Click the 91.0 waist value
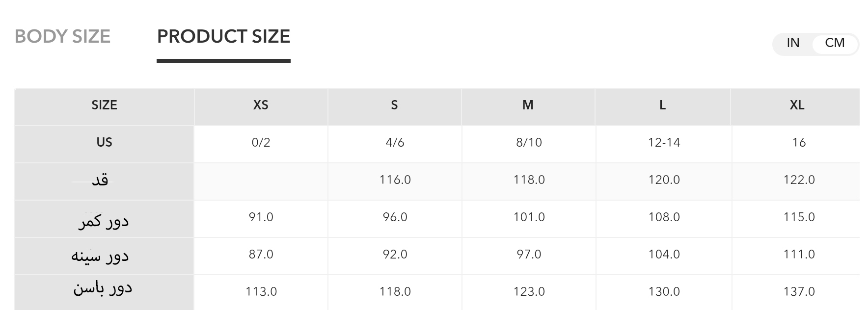868x310 pixels. coord(261,217)
